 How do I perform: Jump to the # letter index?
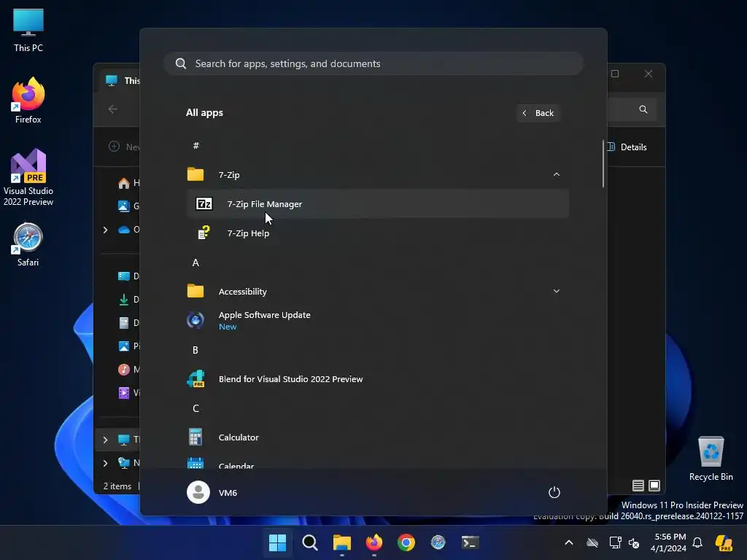point(196,146)
